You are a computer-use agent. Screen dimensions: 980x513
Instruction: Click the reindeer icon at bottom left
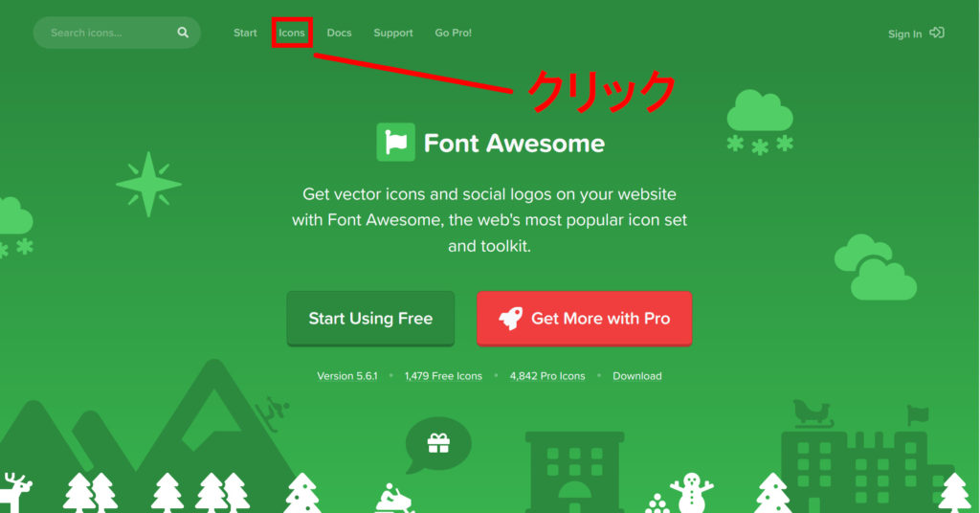tap(15, 492)
